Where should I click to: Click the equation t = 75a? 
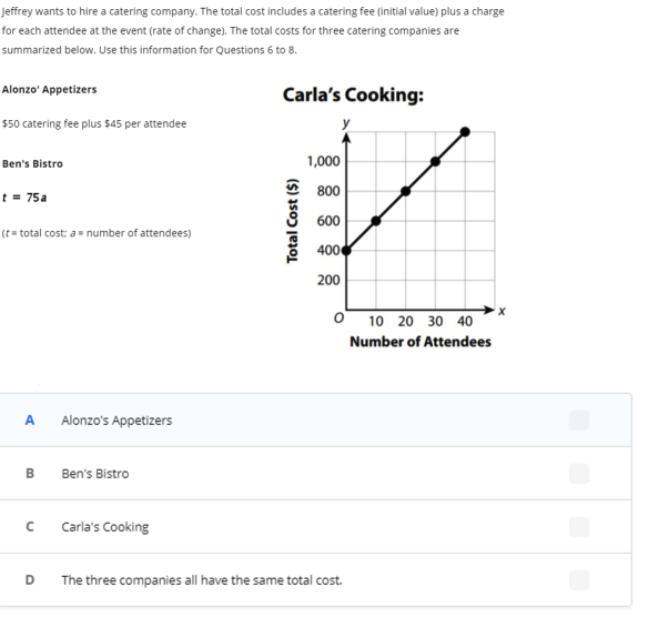point(24,197)
